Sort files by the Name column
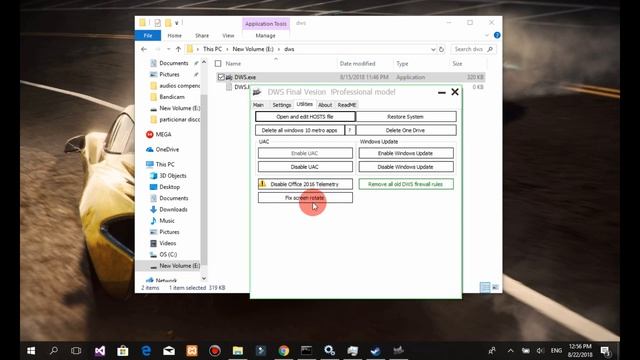 click(x=233, y=64)
